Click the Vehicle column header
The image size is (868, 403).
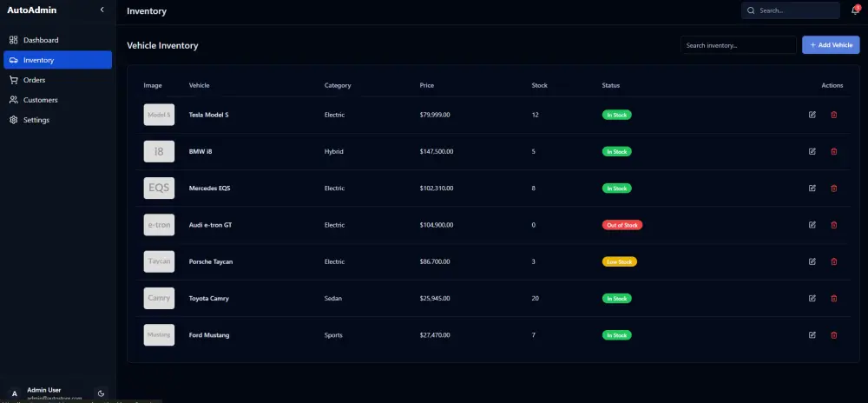[200, 85]
